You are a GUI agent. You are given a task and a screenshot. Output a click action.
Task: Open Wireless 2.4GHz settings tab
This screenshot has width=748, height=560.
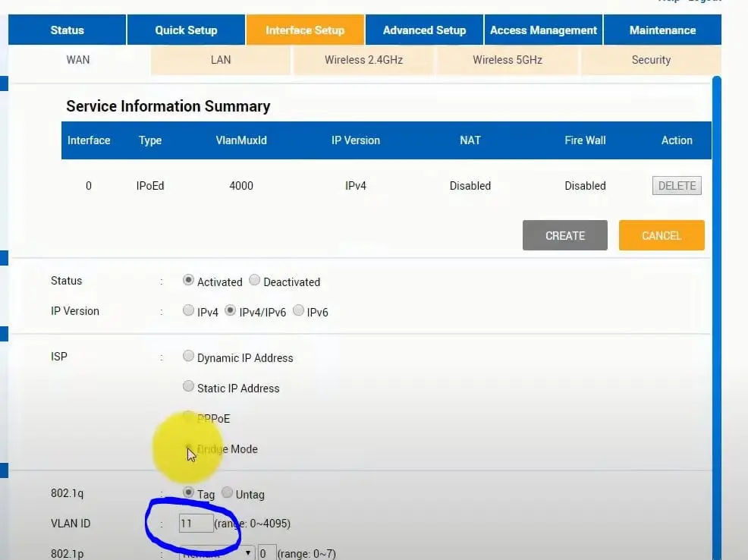pos(364,60)
